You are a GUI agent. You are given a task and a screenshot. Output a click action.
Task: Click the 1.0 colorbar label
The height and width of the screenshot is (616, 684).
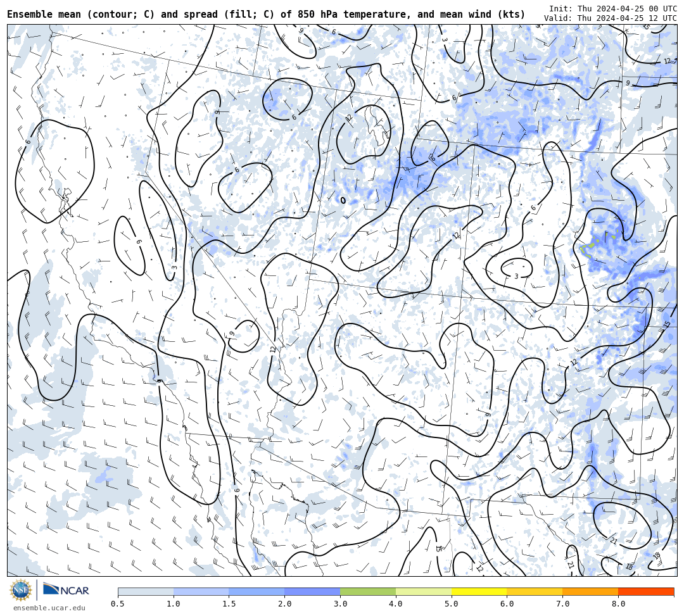click(174, 604)
